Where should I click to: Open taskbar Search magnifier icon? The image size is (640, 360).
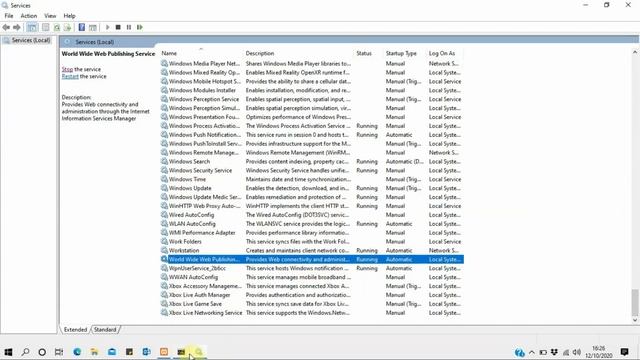pos(25,351)
